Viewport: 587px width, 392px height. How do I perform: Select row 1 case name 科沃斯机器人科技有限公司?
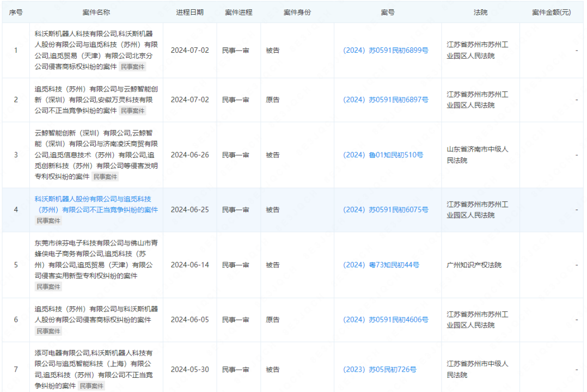click(x=96, y=51)
